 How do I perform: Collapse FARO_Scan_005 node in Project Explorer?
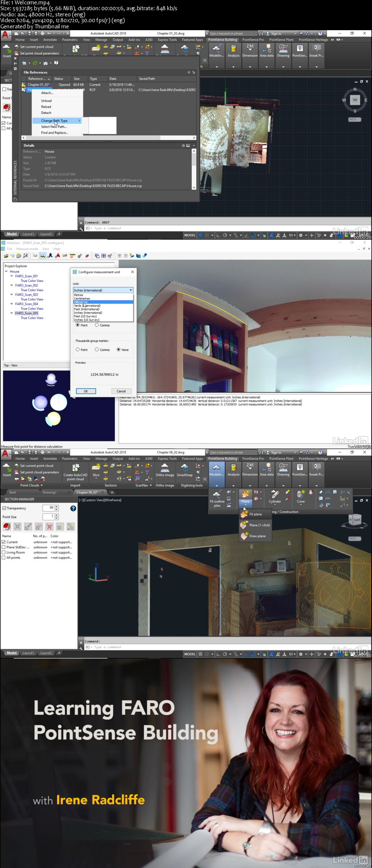tap(12, 313)
